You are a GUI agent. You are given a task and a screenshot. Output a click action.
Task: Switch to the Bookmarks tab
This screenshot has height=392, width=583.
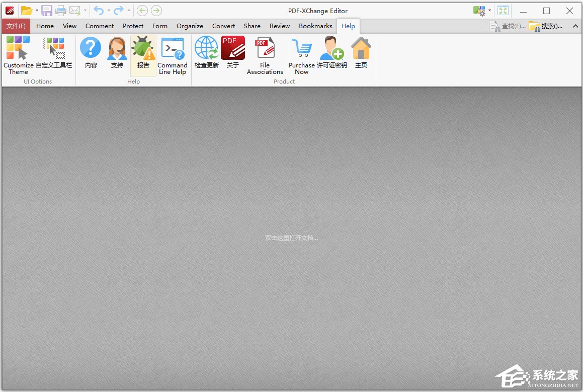[316, 26]
